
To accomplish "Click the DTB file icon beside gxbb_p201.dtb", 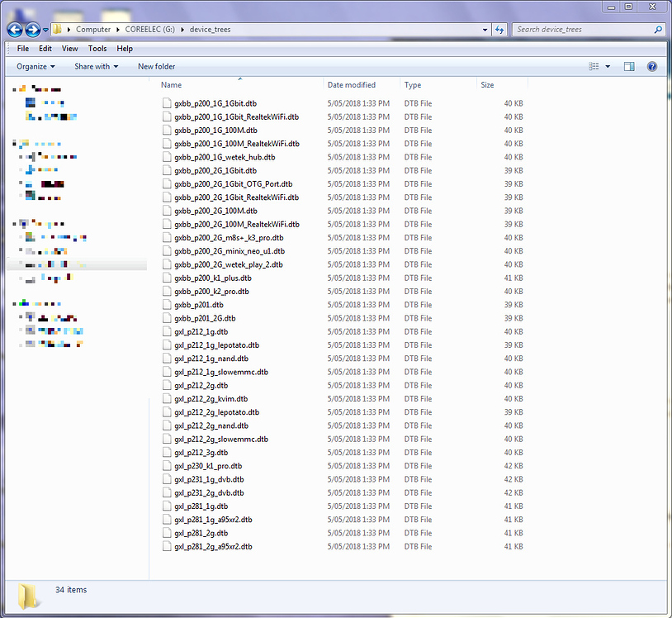I will (166, 304).
